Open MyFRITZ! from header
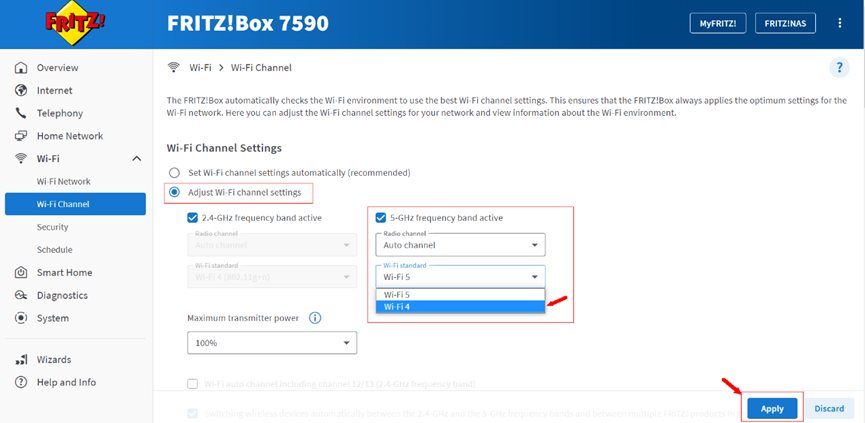The width and height of the screenshot is (865, 423). (x=718, y=23)
